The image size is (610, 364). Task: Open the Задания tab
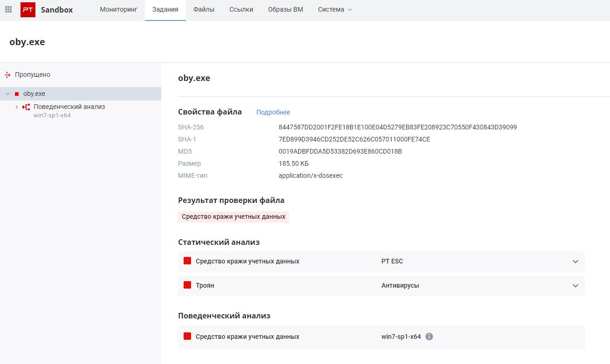pyautogui.click(x=165, y=9)
